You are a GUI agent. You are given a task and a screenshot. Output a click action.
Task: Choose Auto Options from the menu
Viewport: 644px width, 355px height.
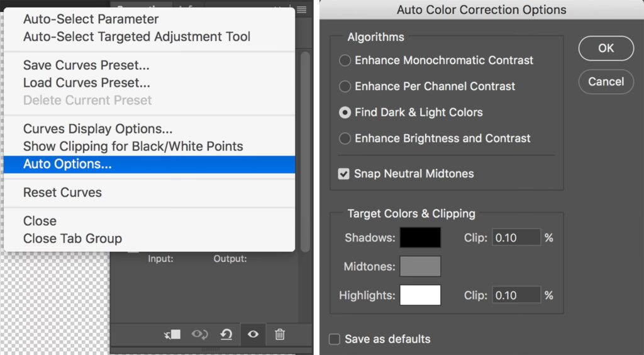click(67, 164)
